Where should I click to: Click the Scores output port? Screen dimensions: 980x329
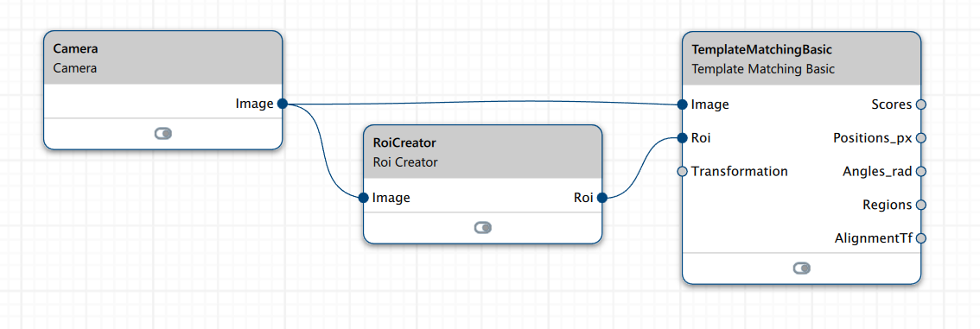point(920,104)
